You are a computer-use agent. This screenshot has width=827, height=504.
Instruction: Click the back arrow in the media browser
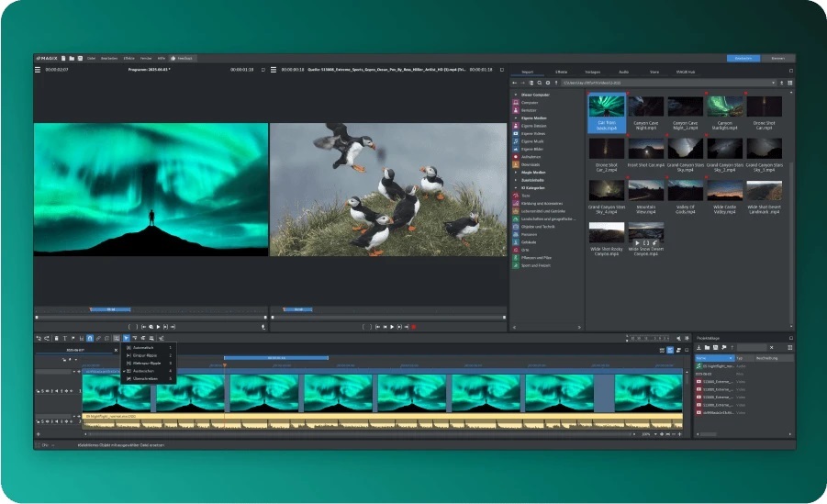(x=516, y=83)
